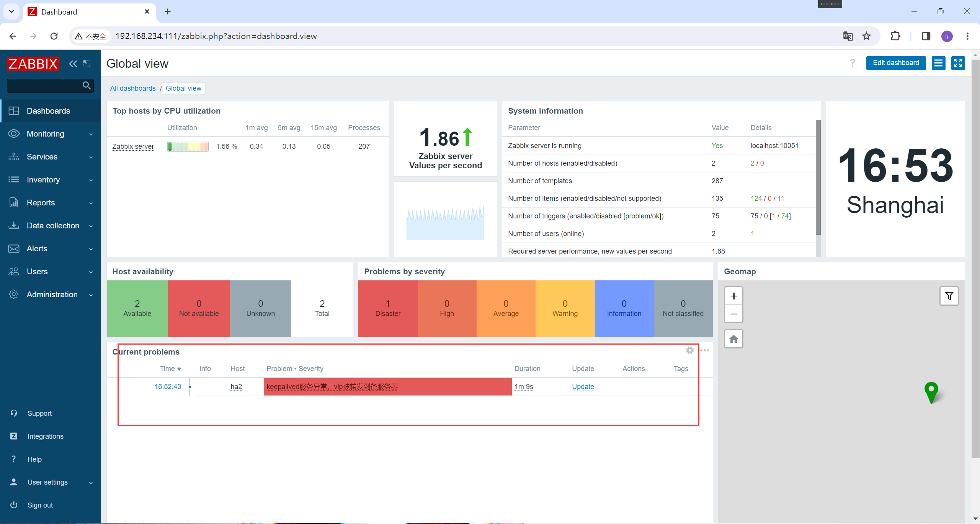
Task: Click the Sign out power icon
Action: click(x=14, y=505)
